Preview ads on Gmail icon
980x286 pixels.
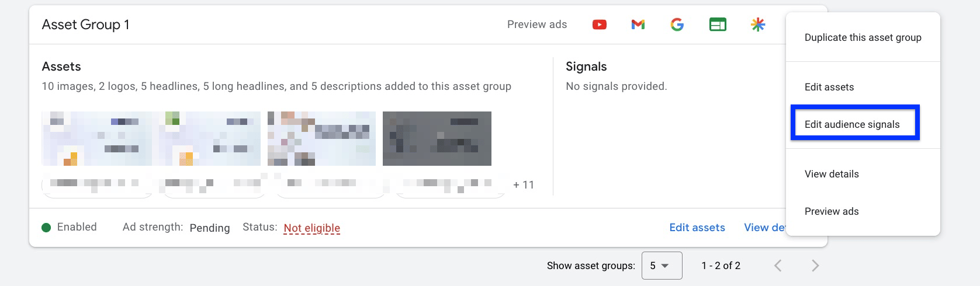pyautogui.click(x=638, y=25)
